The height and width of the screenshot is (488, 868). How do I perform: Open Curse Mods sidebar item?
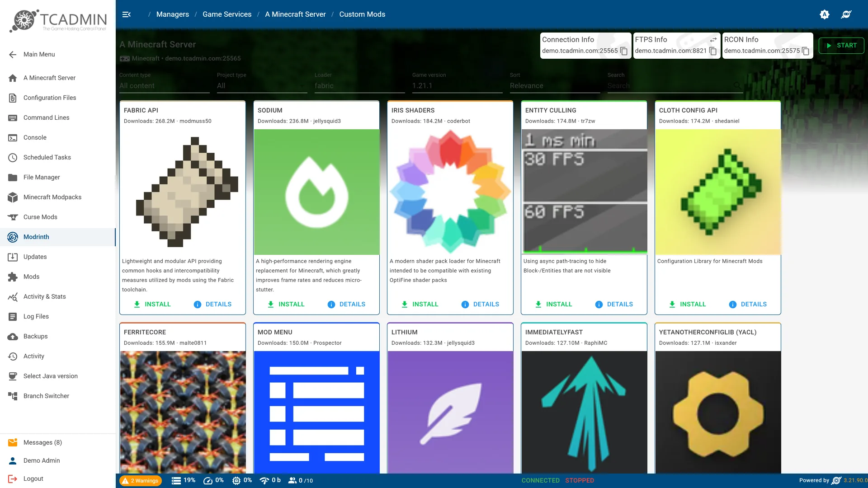coord(58,217)
